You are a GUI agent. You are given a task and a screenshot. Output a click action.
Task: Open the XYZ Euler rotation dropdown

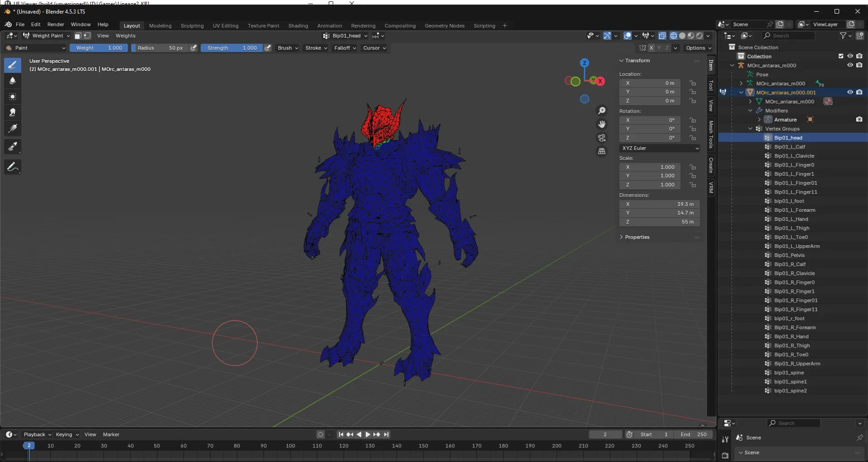point(660,148)
